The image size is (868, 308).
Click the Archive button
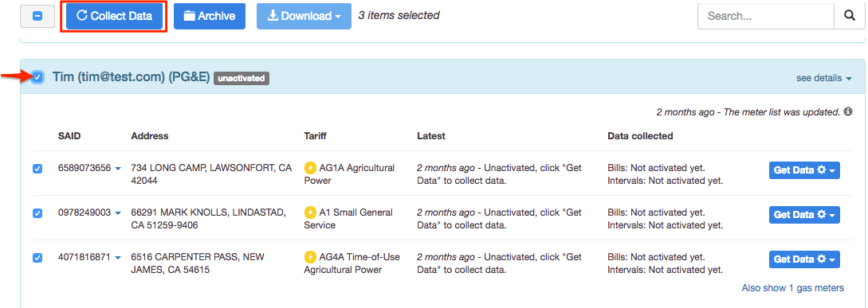click(x=210, y=16)
